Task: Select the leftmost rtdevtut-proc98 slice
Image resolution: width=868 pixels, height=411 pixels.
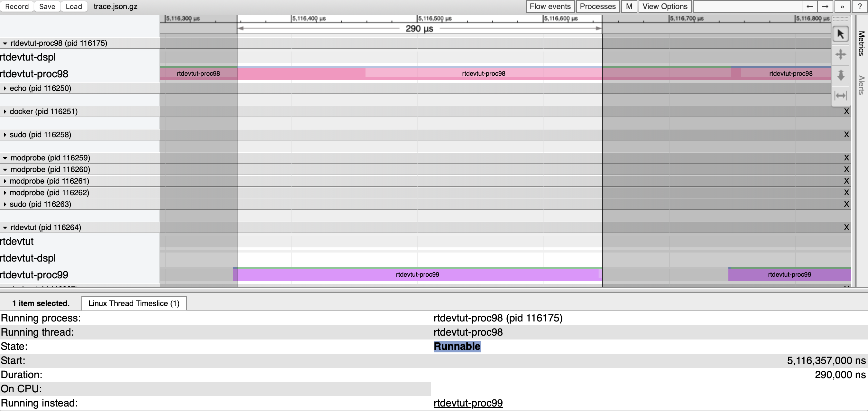Action: [x=199, y=73]
